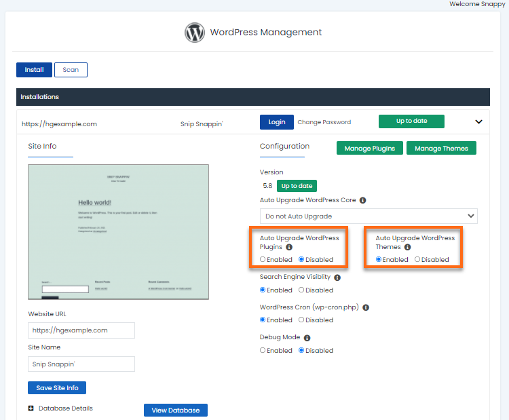Enable Search Engine Visibility
Screen dimensions: 509x420
[x=263, y=290]
